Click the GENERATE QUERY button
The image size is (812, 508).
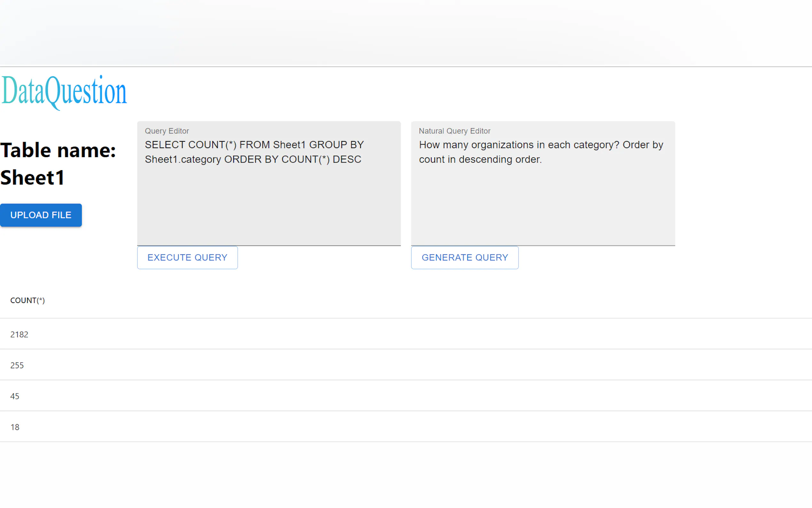pos(465,258)
